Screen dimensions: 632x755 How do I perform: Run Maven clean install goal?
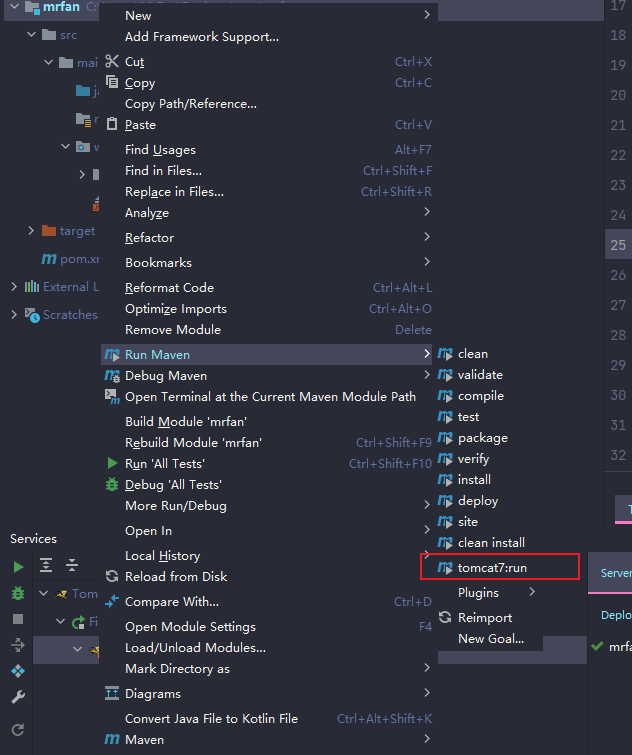tap(491, 543)
